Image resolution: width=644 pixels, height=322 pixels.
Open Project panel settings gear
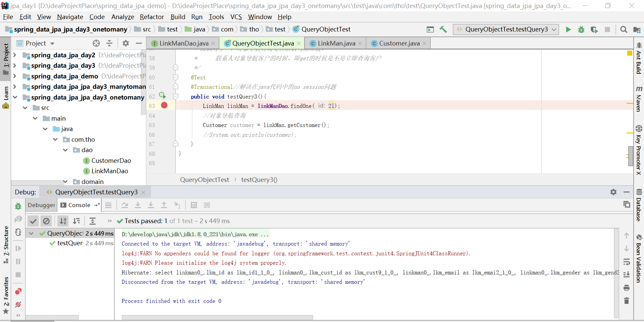pos(126,43)
